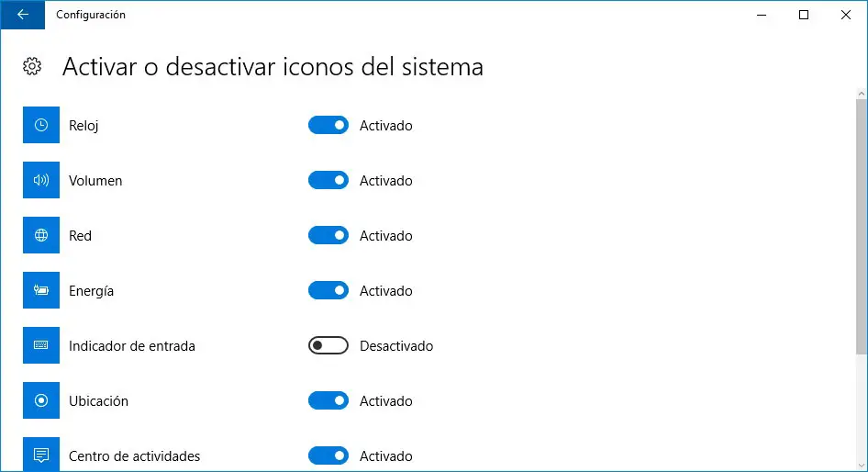Screen dimensions: 868x472
Task: Minimize the Configuración window
Action: 762,15
